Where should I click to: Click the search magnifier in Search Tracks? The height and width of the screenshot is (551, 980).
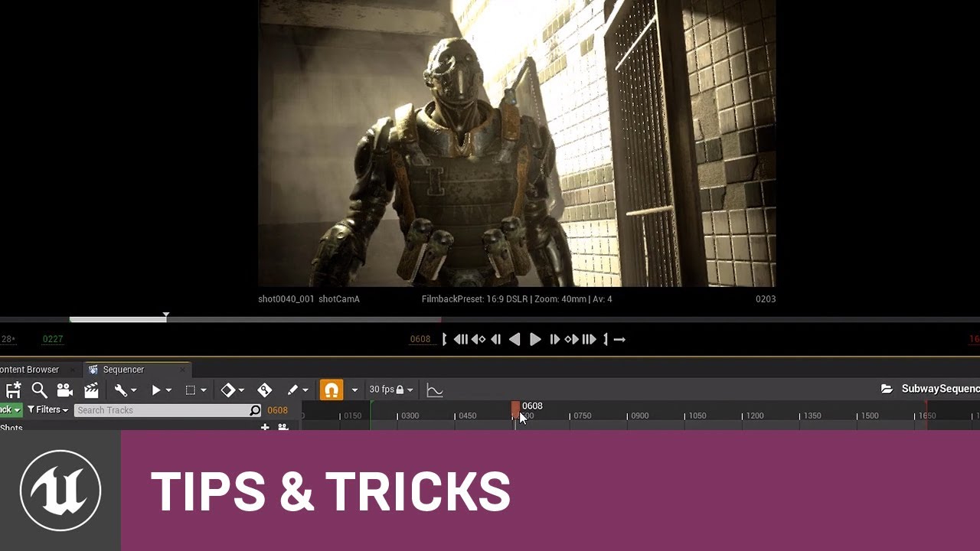tap(255, 410)
